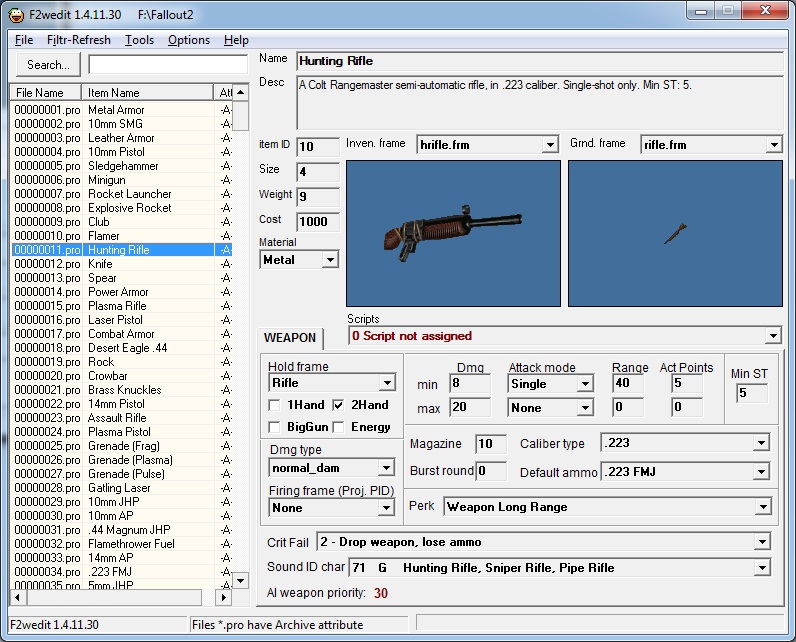Screen dimensions: 796x642
Task: Select the WEAPON tab
Action: point(290,338)
